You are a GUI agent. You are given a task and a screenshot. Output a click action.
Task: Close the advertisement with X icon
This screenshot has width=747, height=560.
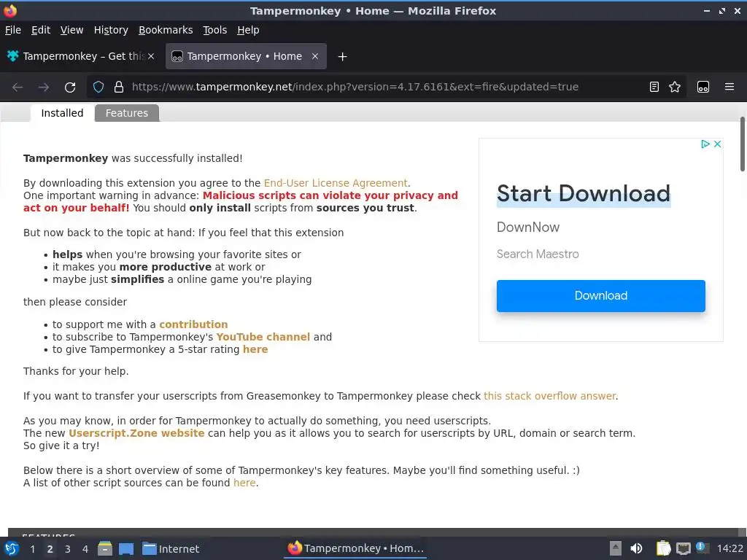(x=718, y=144)
